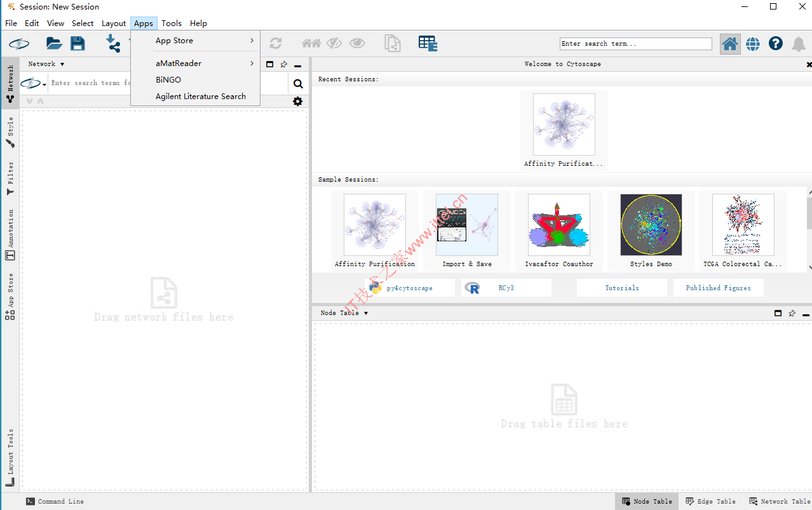This screenshot has height=510, width=812.
Task: Click the hide selected crossed-eye icon
Action: point(334,43)
